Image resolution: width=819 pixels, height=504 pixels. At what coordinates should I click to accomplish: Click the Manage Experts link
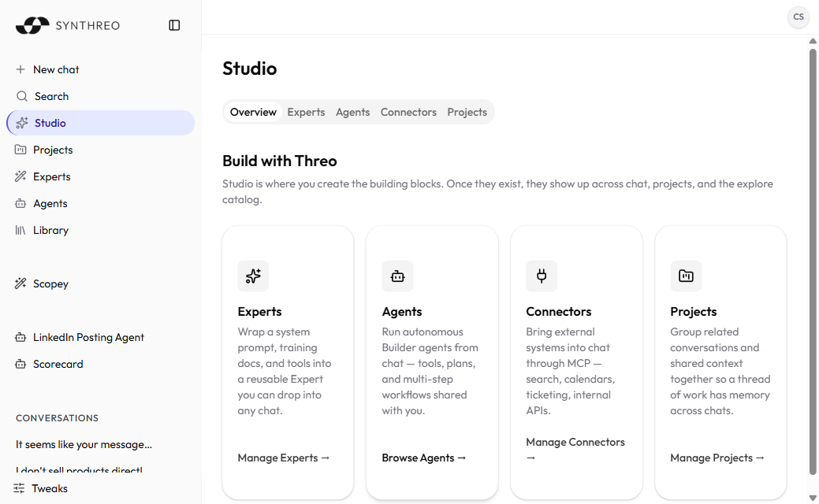point(284,458)
